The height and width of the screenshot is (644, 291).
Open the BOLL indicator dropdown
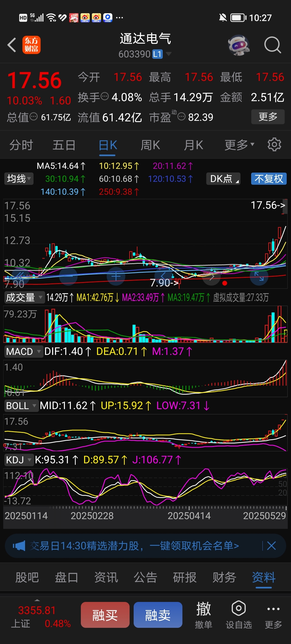[x=21, y=406]
